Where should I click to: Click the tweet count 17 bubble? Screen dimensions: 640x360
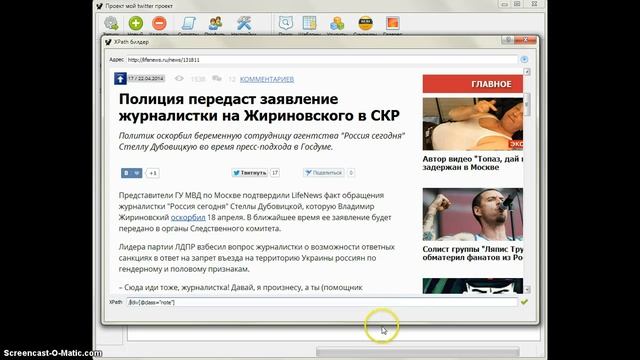pos(275,173)
